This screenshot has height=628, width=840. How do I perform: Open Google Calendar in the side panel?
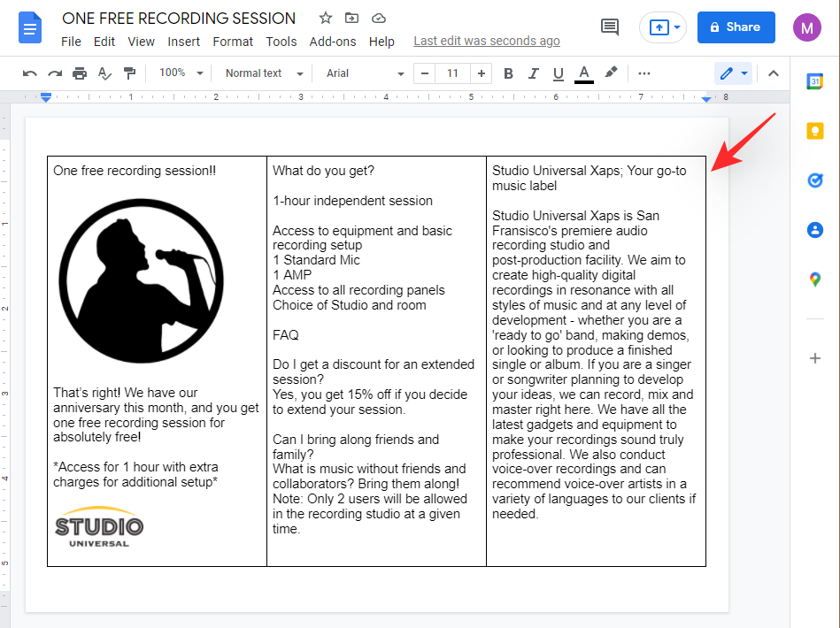815,81
